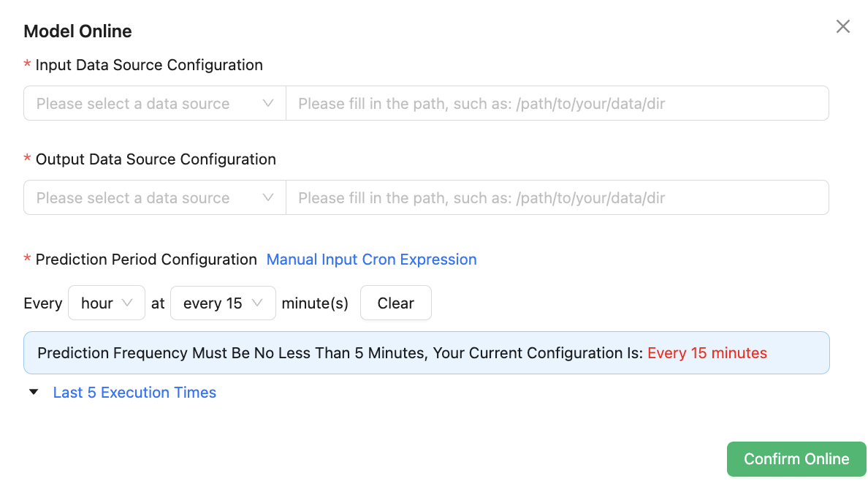
Task: Close the Model Online dialog
Action: (x=843, y=27)
